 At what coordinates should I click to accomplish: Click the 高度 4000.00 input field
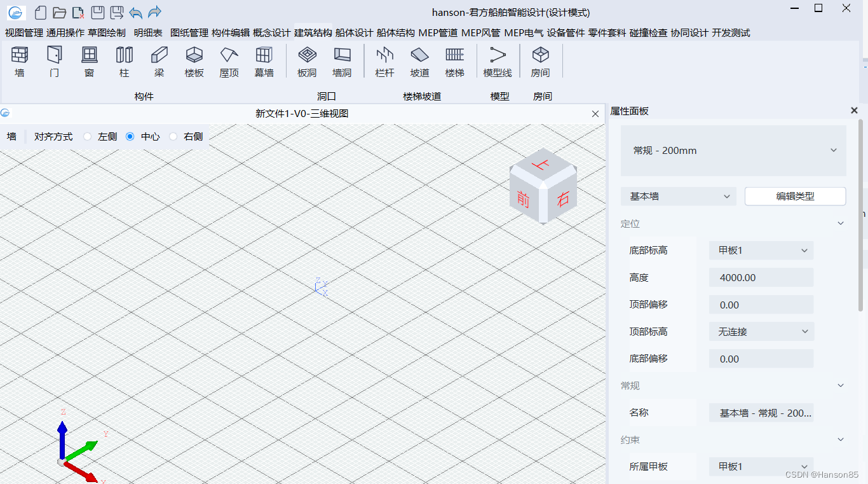pyautogui.click(x=761, y=278)
